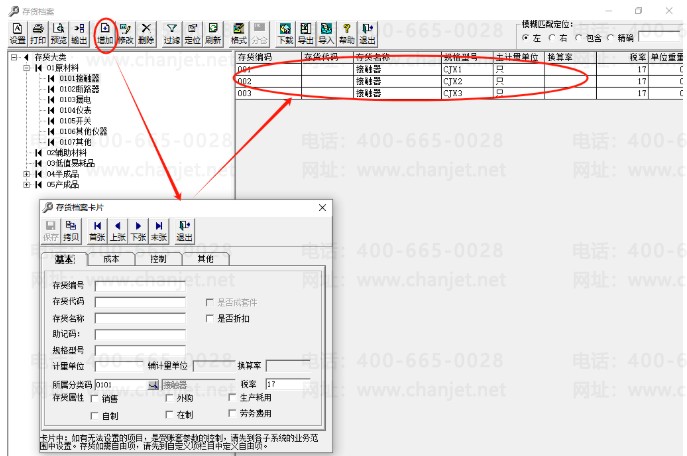Click the 下载 (Download) toolbar icon
Screen dimensions: 687x456
point(285,34)
